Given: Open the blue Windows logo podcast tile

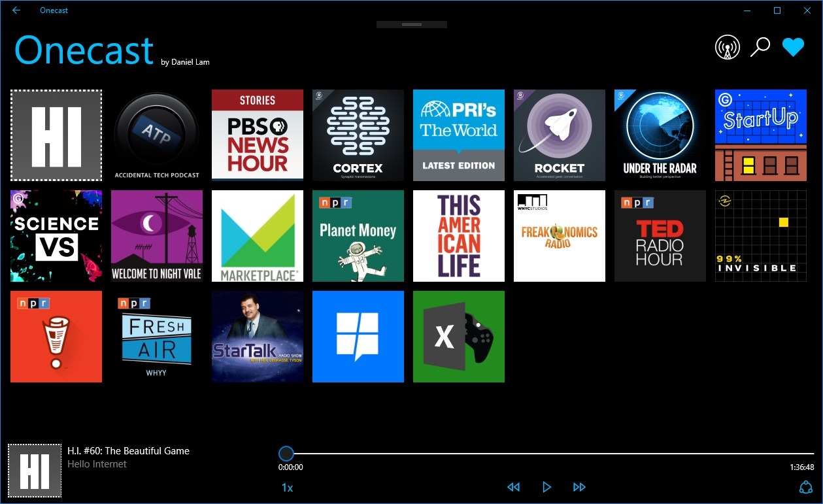Looking at the screenshot, I should coord(358,337).
